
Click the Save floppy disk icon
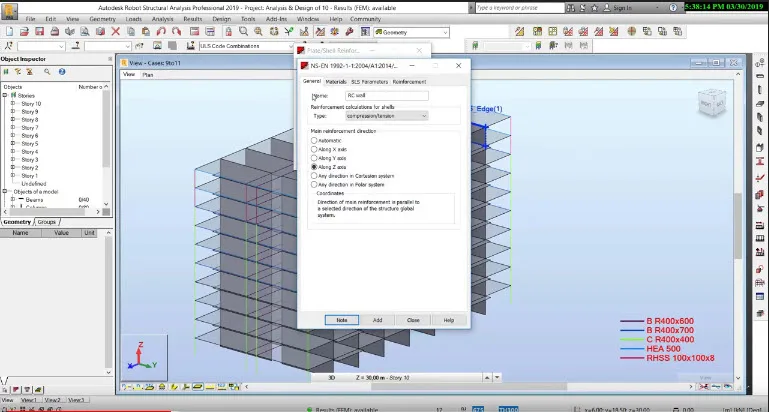click(x=40, y=32)
